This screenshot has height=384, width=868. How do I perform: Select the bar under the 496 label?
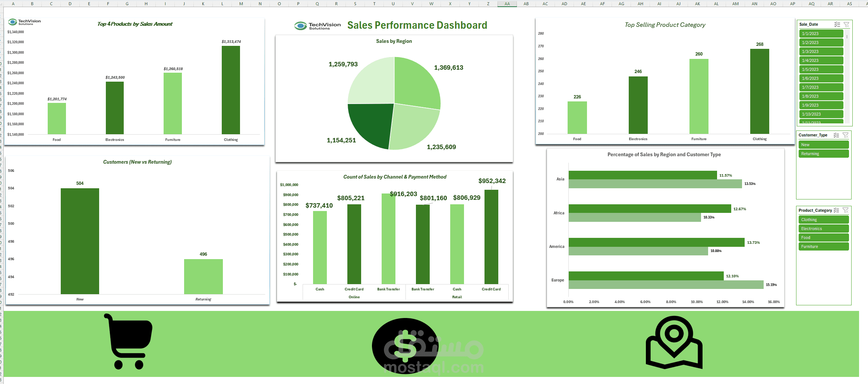[x=203, y=277]
